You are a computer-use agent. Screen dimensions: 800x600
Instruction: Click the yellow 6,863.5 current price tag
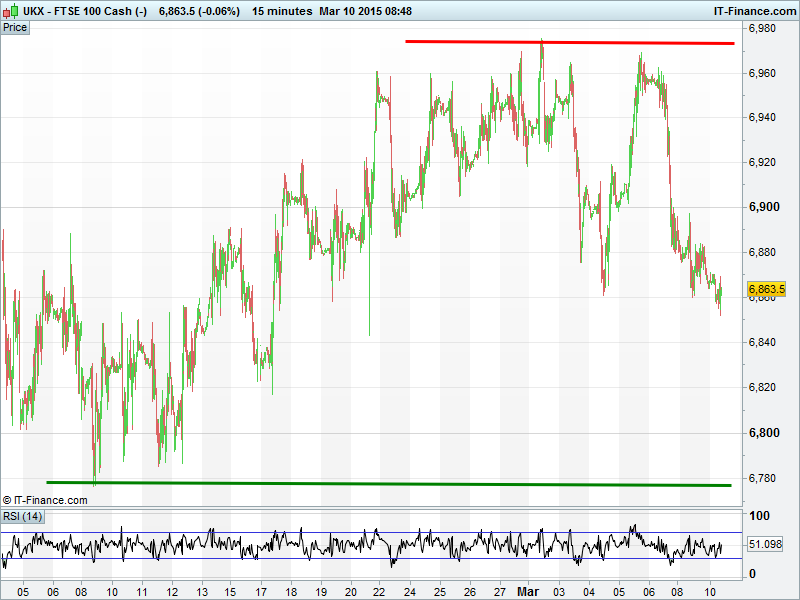click(767, 290)
